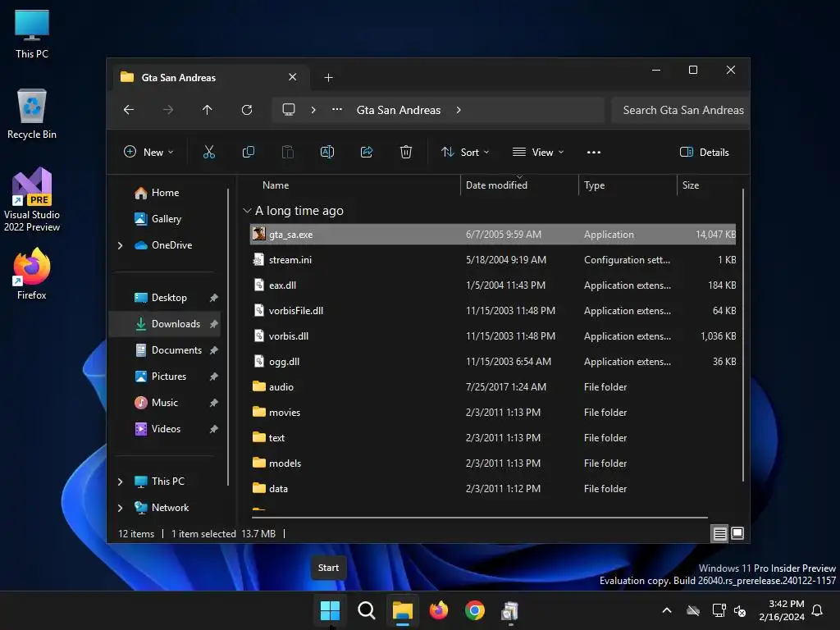
Task: Open the taskbar clock and date
Action: (x=782, y=610)
